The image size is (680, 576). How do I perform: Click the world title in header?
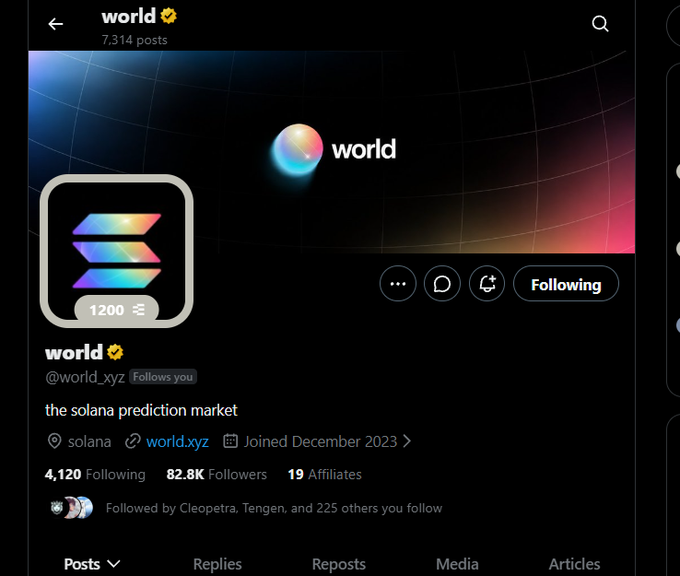(128, 16)
